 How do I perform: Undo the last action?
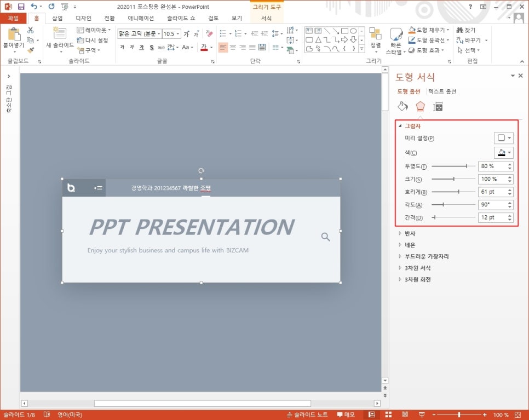pos(34,7)
